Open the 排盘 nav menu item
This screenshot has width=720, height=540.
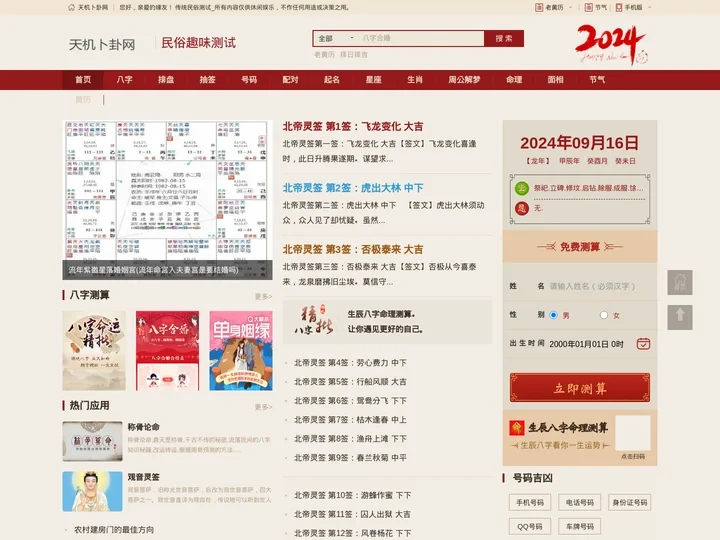coord(166,80)
